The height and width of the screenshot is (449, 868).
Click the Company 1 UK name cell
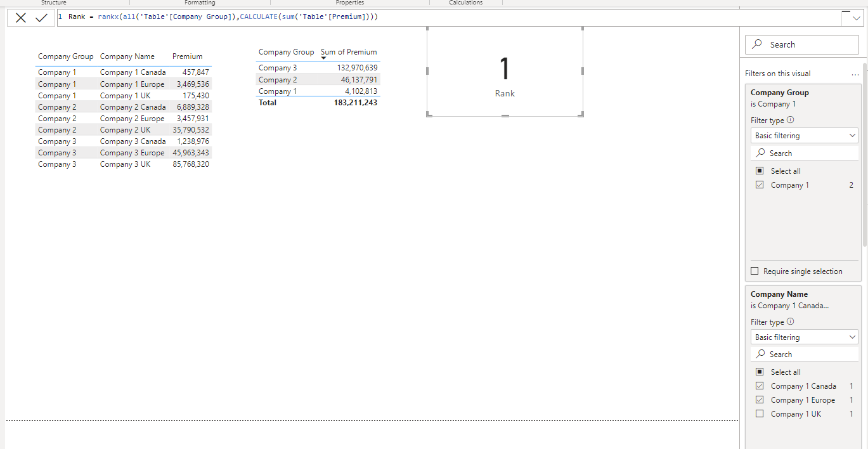tap(125, 96)
